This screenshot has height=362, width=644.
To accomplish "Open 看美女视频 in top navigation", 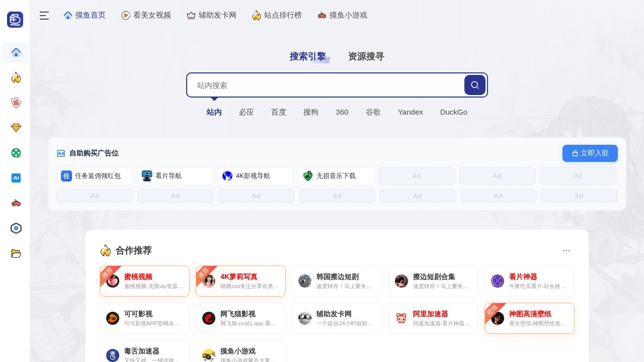I will pos(146,15).
